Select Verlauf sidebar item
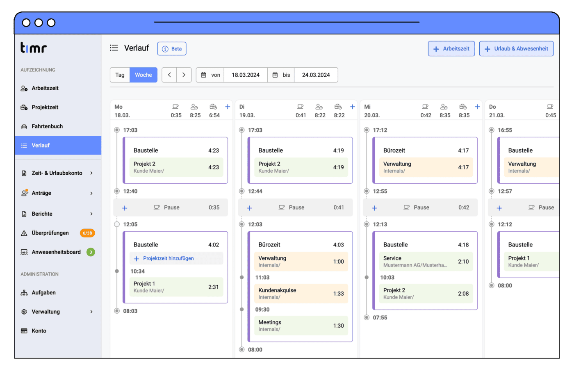The image size is (574, 392). click(x=58, y=146)
